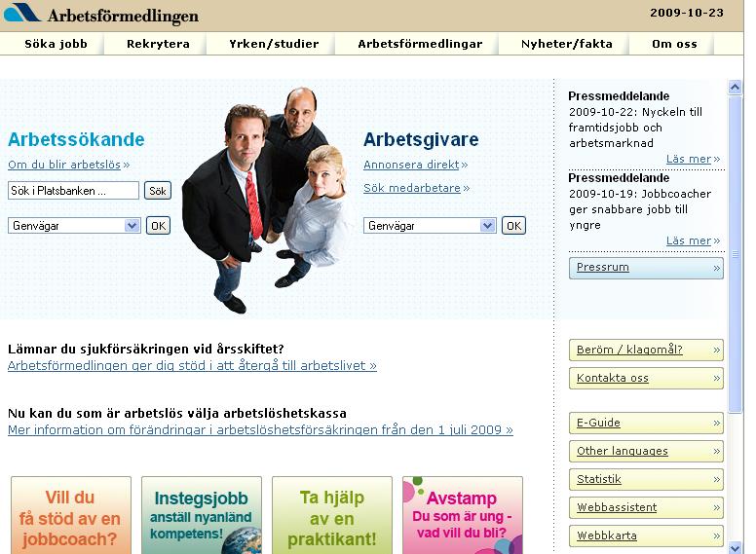Screen dimensions: 756x554
Task: Open Läs mer for Jobbcoacher press release
Action: 693,240
